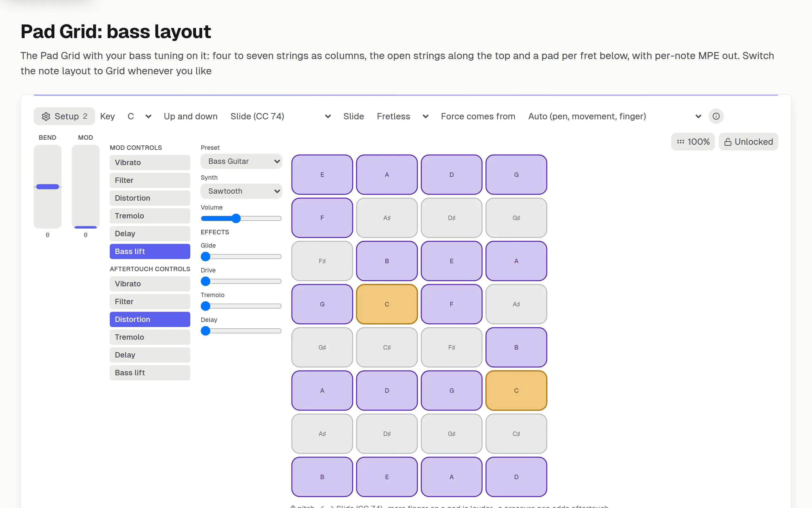Enable Vibrato under Aftertouch Controls
This screenshot has height=508, width=812.
click(150, 284)
